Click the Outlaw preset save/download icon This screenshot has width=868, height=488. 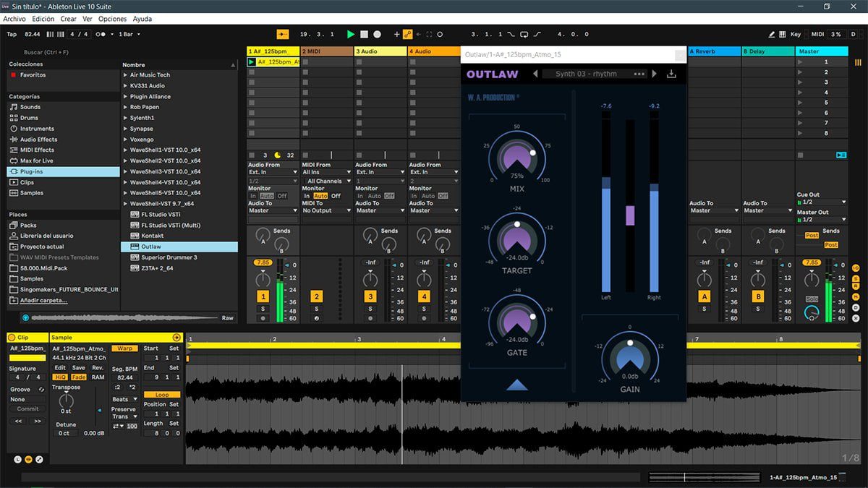click(x=671, y=74)
